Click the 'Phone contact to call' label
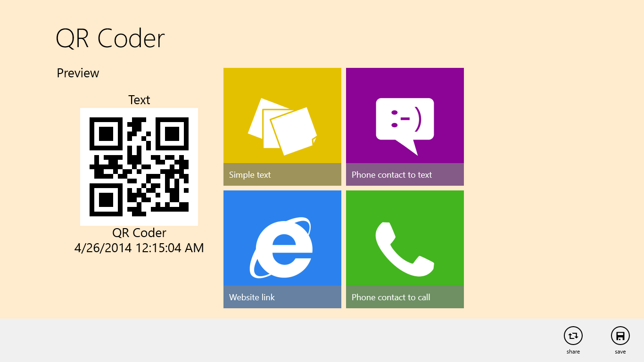 click(391, 297)
